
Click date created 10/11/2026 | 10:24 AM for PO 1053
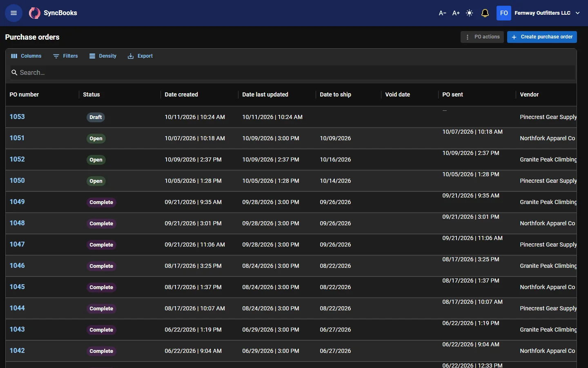[x=195, y=117]
